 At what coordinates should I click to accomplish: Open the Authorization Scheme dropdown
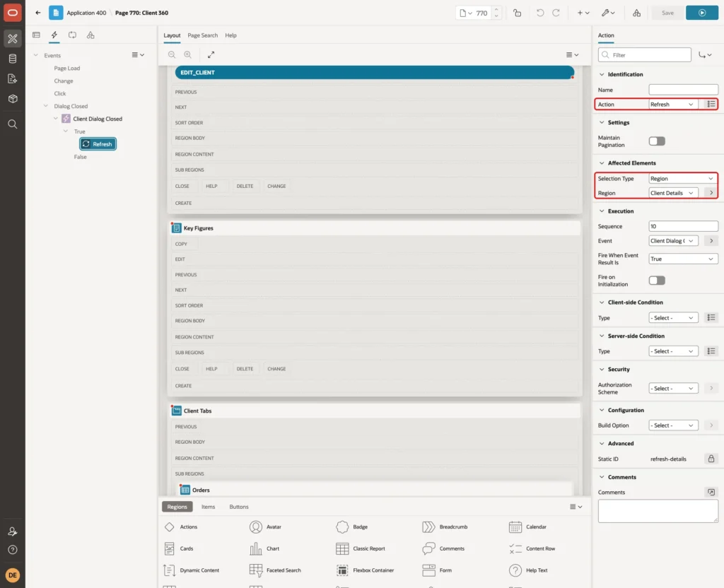point(673,389)
